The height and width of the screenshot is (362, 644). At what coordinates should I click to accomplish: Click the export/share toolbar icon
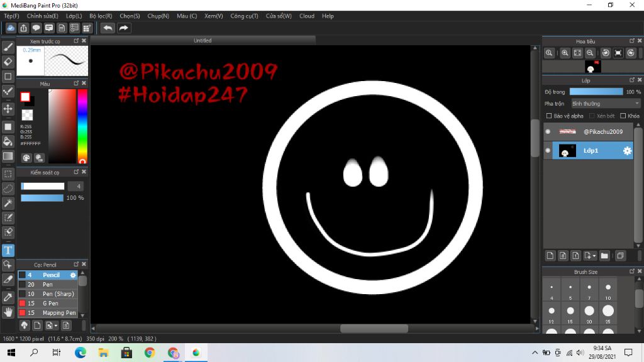click(23, 28)
